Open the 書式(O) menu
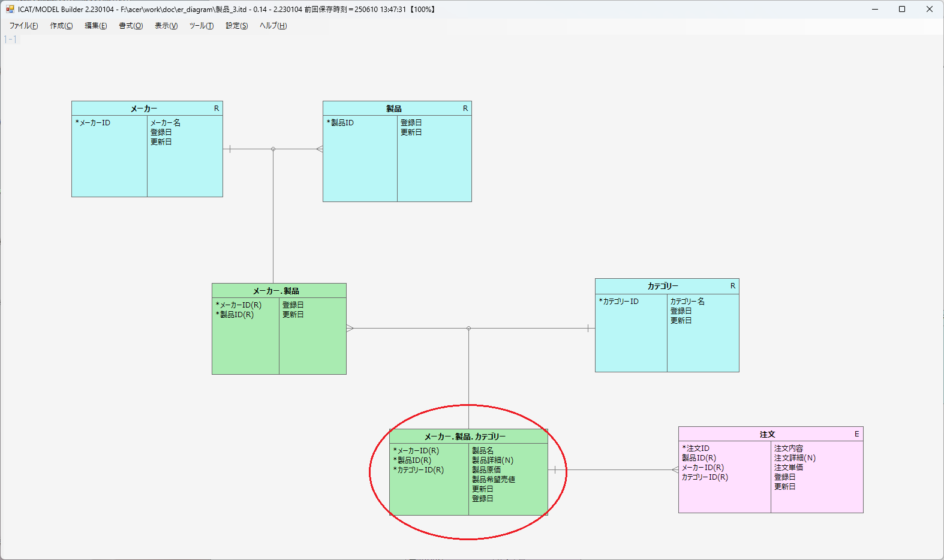The width and height of the screenshot is (944, 560). tap(131, 26)
